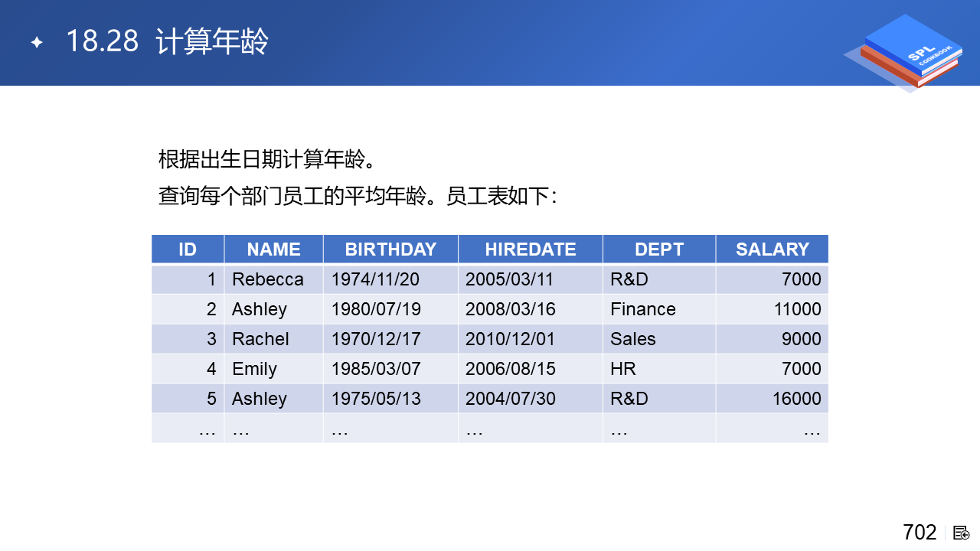Select the DEPT column header

(659, 249)
